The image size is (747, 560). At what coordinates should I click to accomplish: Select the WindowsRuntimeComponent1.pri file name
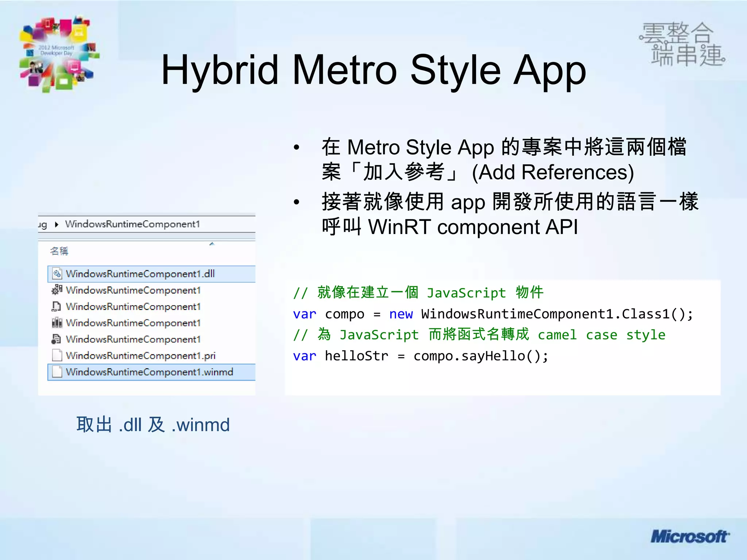pyautogui.click(x=140, y=355)
